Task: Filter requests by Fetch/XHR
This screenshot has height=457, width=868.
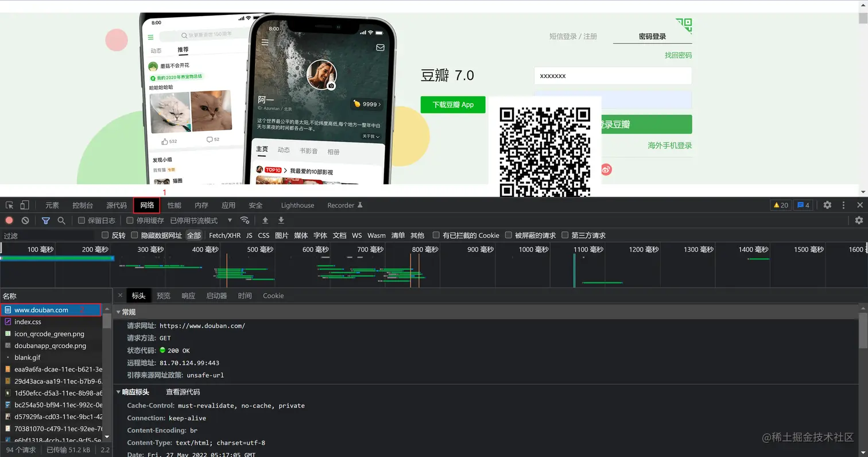Action: [225, 235]
